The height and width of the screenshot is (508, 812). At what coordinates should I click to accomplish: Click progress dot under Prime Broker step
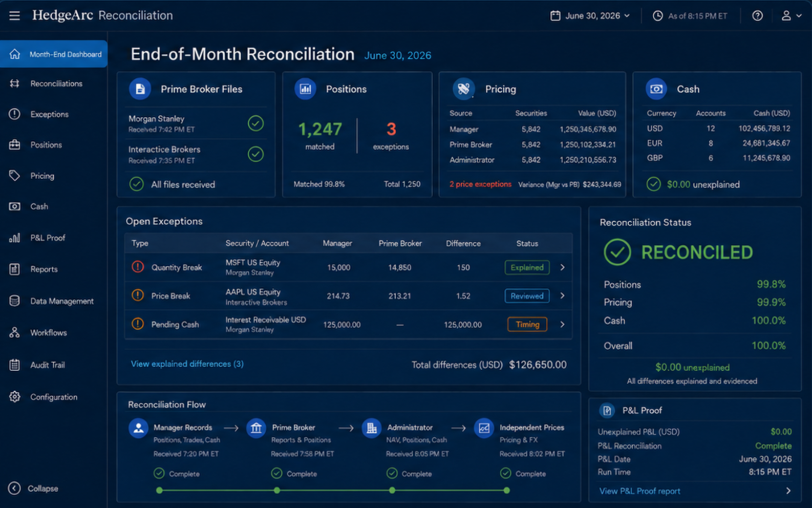[277, 490]
